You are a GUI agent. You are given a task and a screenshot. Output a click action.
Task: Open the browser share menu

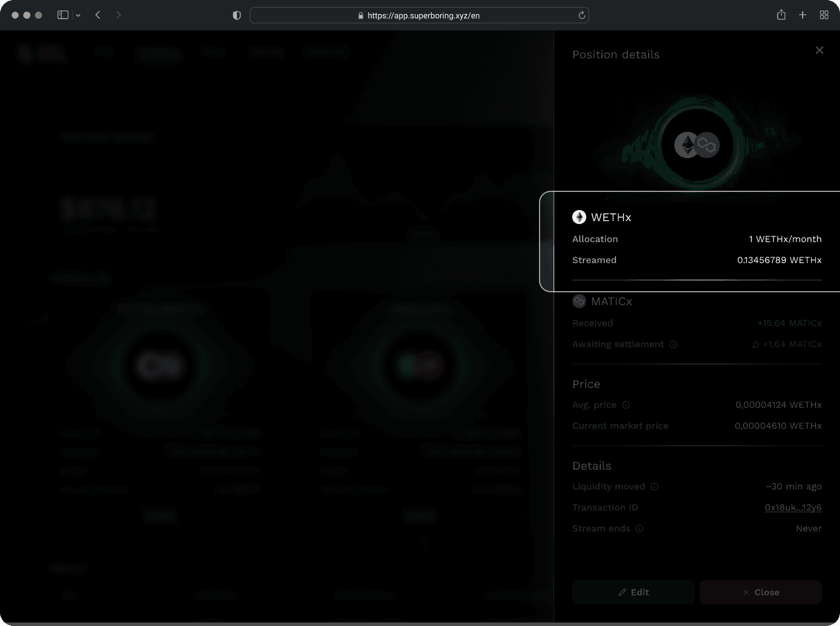coord(781,15)
